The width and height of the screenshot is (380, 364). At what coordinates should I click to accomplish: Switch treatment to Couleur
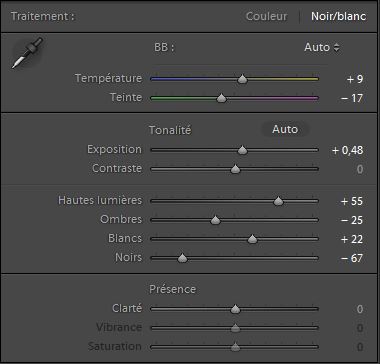point(266,16)
